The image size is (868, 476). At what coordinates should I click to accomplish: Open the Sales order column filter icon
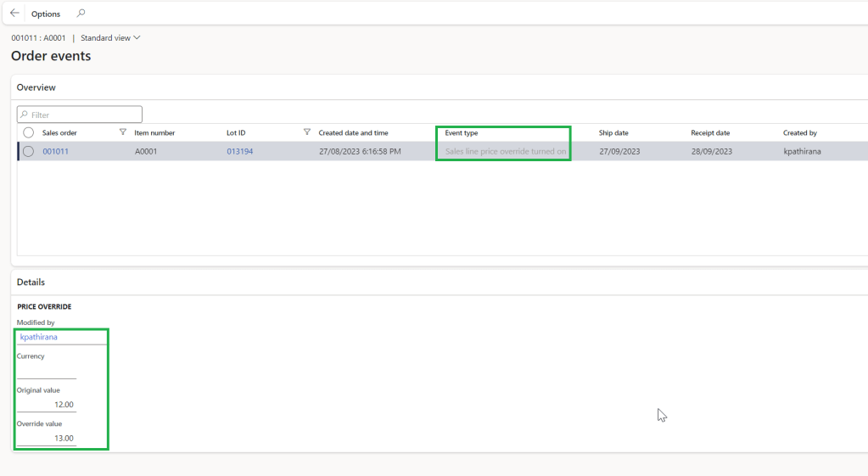123,132
